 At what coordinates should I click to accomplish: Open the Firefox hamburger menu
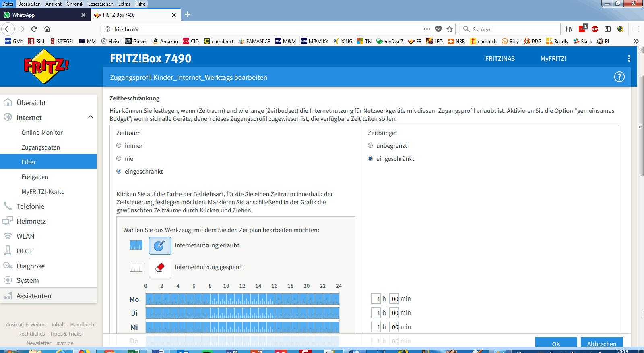tap(636, 29)
